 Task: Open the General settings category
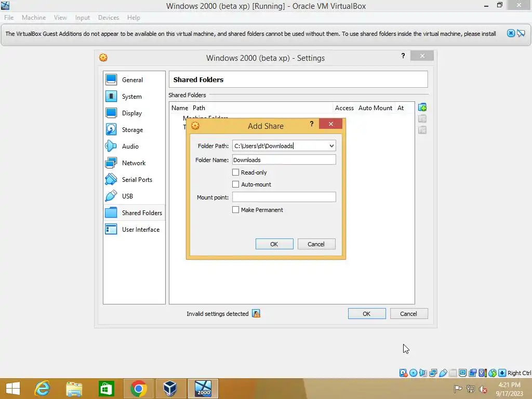coord(134,79)
